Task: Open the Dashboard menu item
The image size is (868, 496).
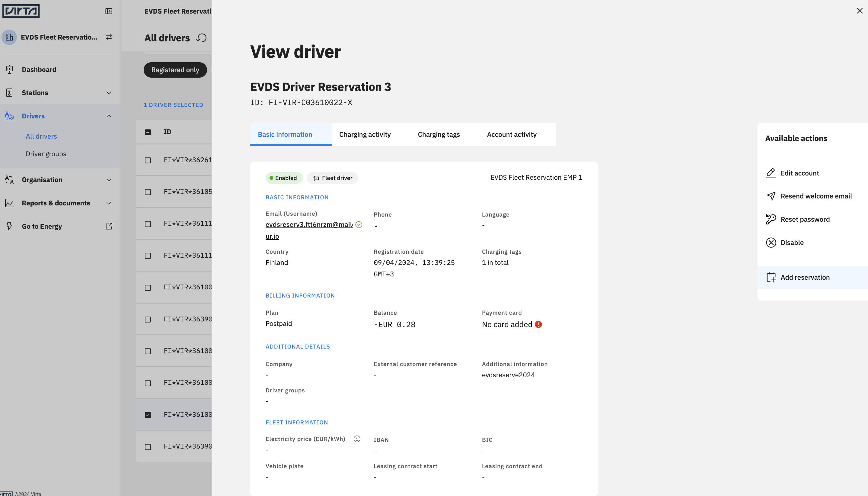Action: (39, 69)
